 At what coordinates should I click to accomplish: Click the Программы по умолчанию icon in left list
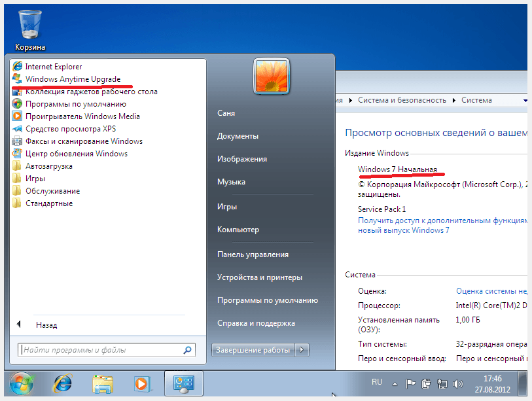point(17,104)
